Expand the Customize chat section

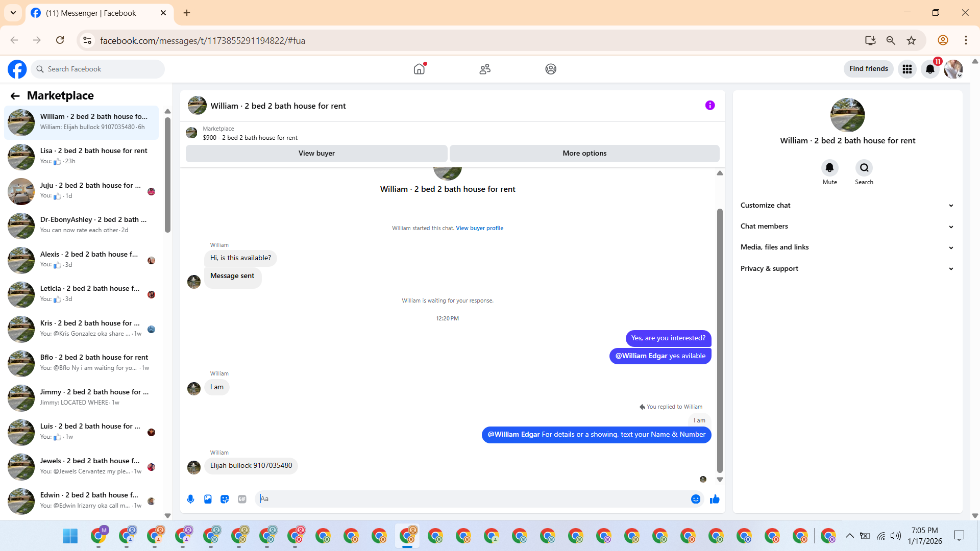pyautogui.click(x=847, y=205)
